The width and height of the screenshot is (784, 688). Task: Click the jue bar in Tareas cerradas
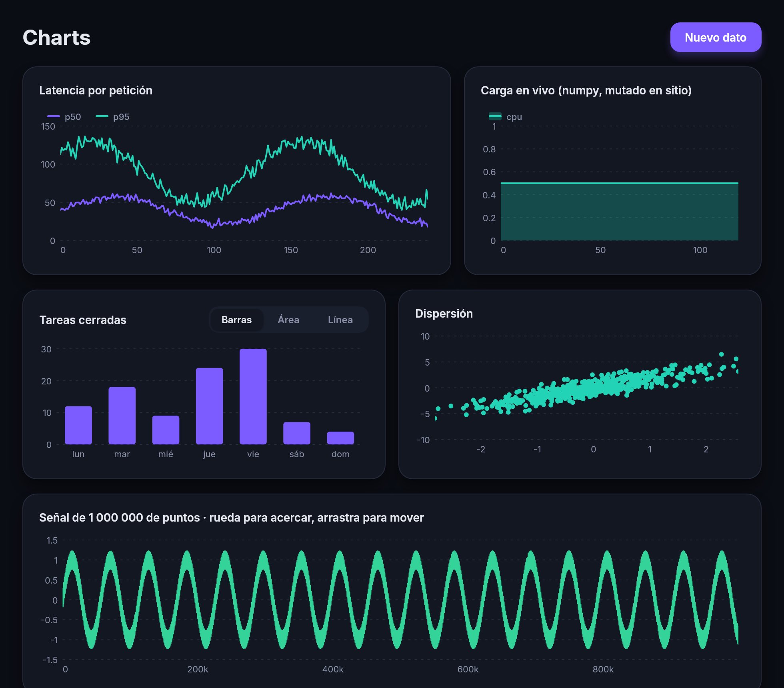click(x=210, y=406)
